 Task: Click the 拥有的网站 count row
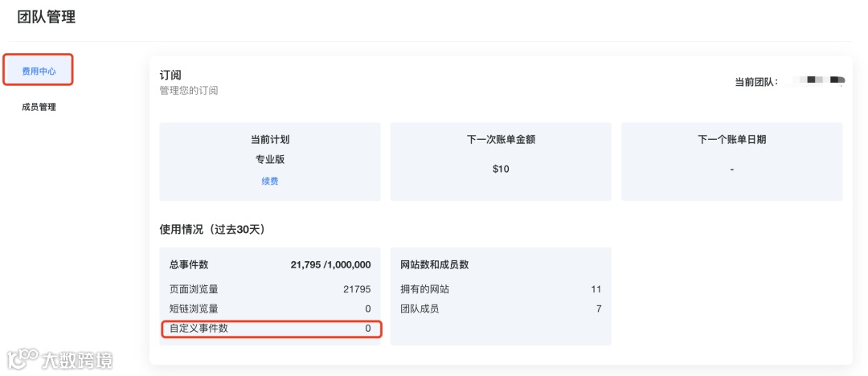500,289
